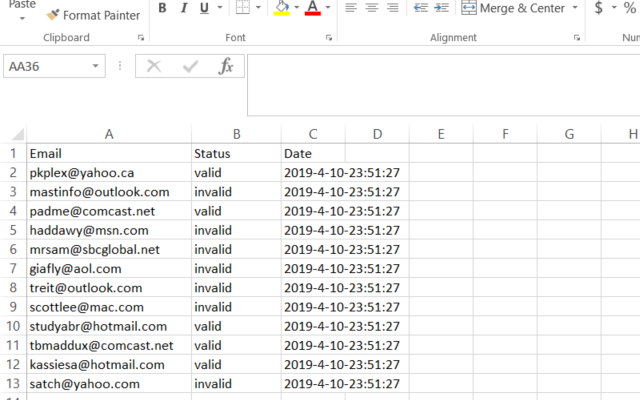Select cell tbmaddux@comcast.net

click(x=109, y=345)
